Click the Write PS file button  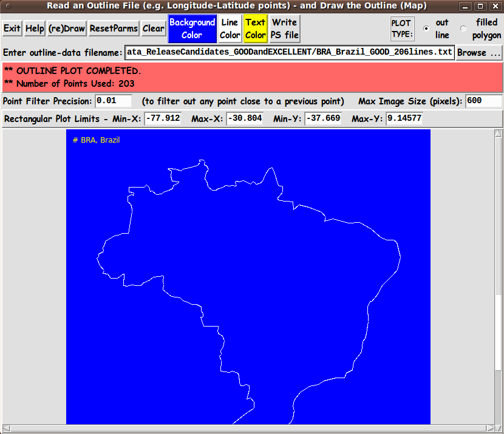(x=284, y=29)
